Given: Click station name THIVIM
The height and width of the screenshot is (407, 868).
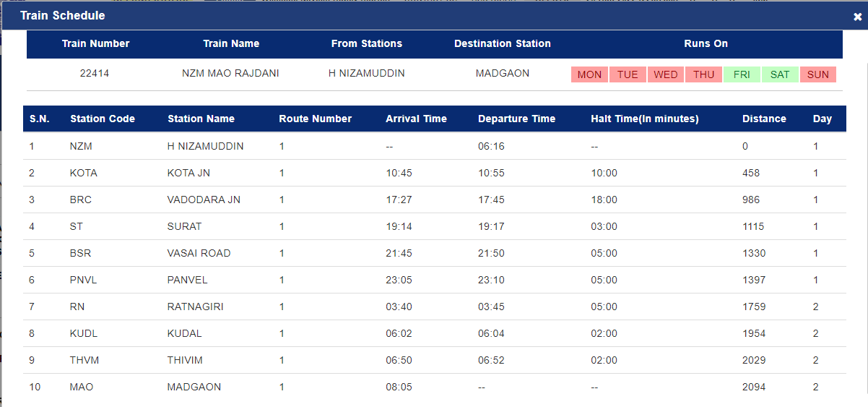Looking at the screenshot, I should pyautogui.click(x=184, y=360).
